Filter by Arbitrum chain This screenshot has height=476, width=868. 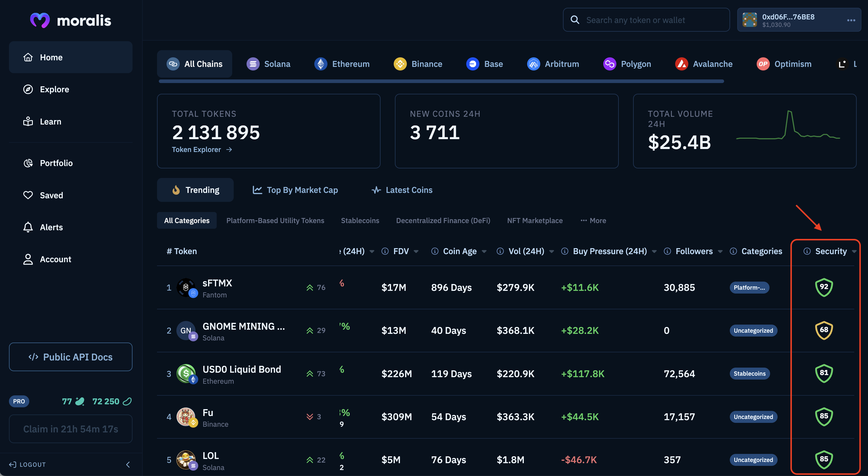[553, 64]
